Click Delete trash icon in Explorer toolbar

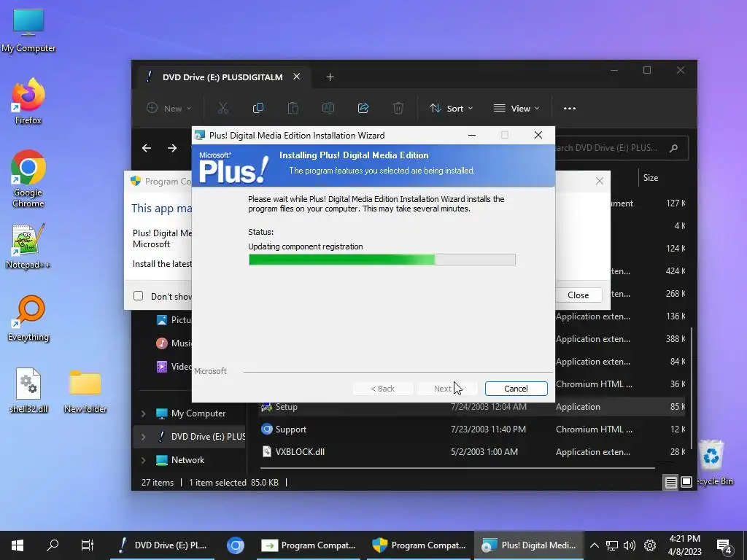point(398,108)
